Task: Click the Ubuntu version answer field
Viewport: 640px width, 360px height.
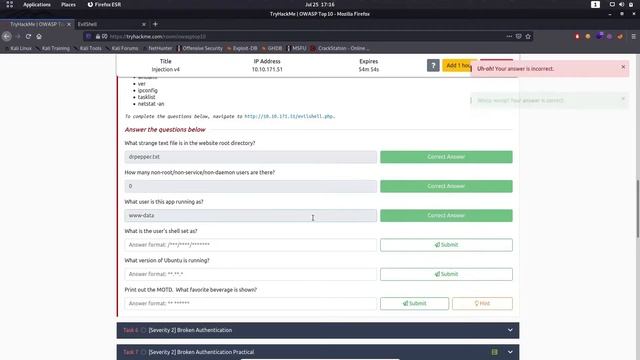Action: click(x=251, y=274)
